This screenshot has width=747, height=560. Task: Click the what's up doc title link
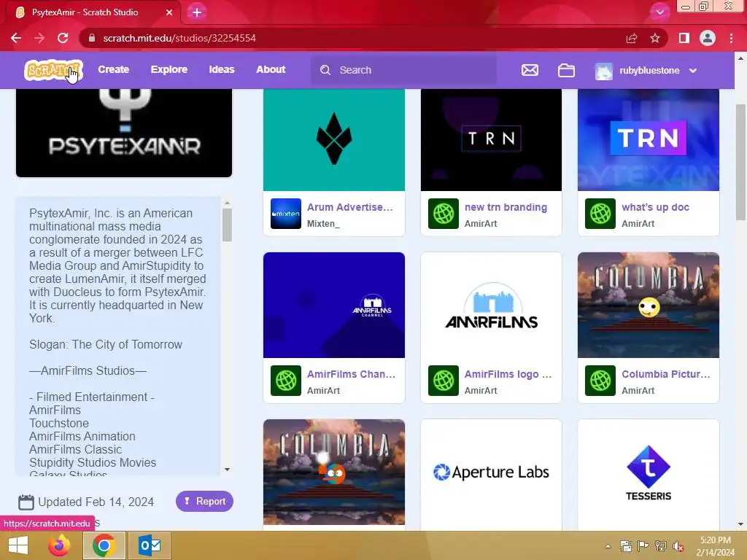(656, 207)
